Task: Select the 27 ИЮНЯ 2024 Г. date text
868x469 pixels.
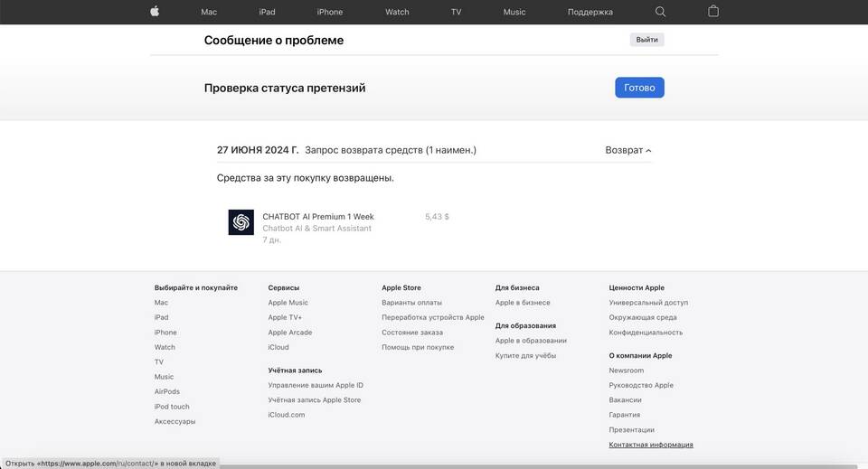Action: (x=258, y=150)
